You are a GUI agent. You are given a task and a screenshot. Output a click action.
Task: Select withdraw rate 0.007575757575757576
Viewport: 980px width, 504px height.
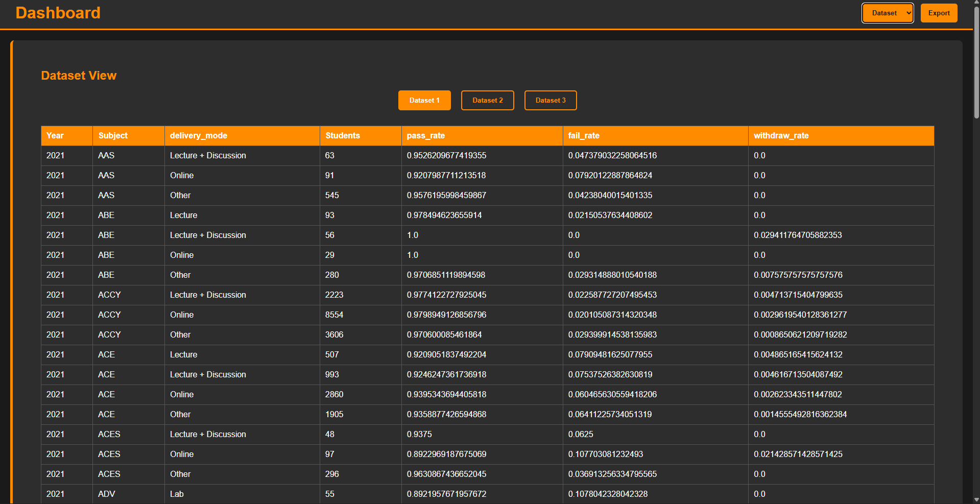click(x=841, y=275)
